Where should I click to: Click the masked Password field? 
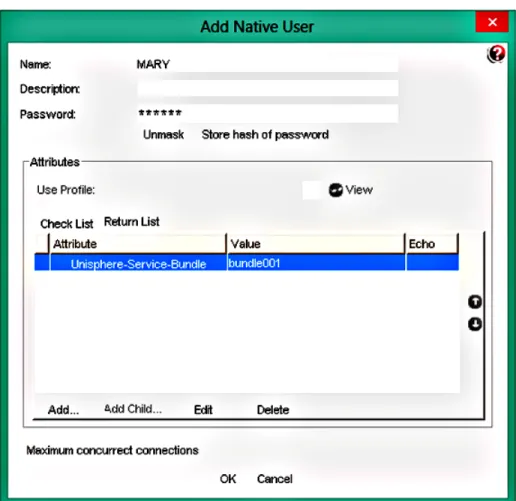point(267,113)
